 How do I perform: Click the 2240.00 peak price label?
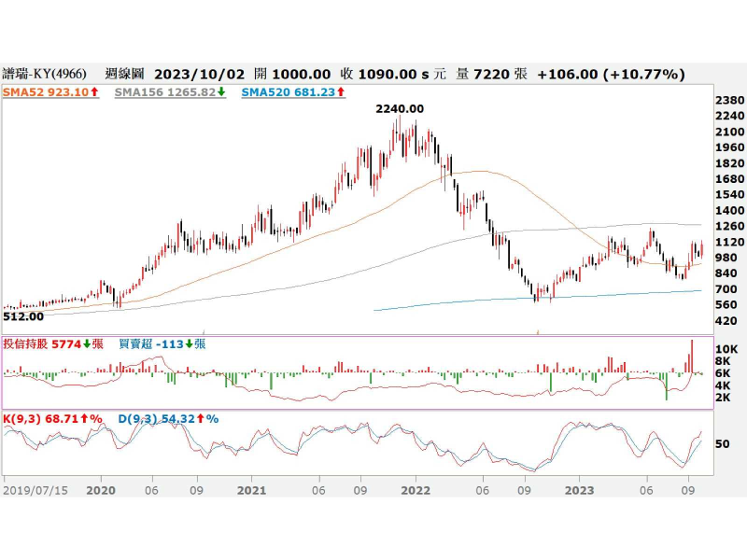point(400,108)
